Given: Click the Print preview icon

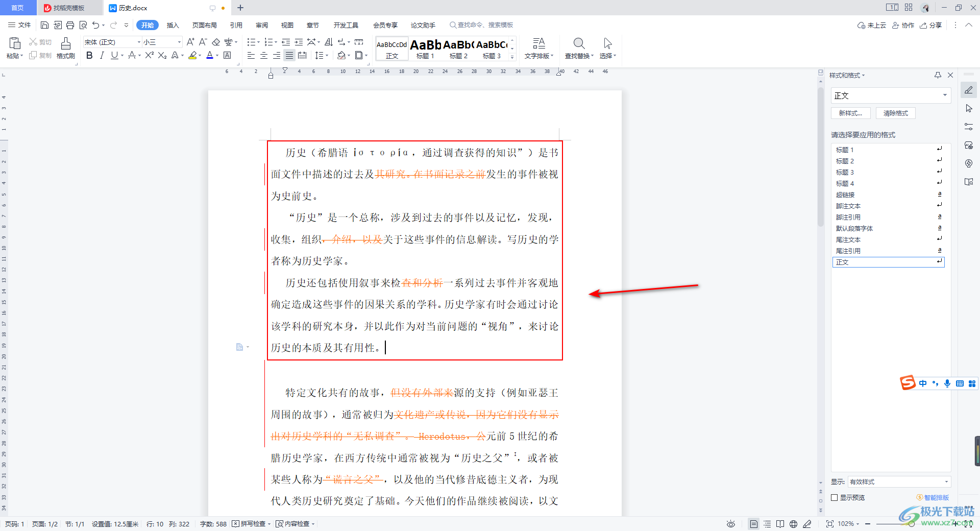Looking at the screenshot, I should (x=83, y=25).
